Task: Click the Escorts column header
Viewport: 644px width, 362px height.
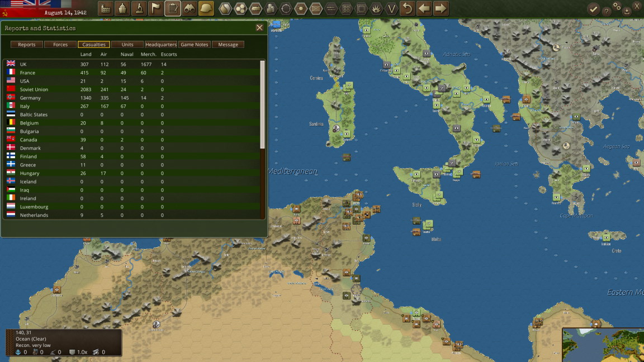Action: click(x=169, y=54)
